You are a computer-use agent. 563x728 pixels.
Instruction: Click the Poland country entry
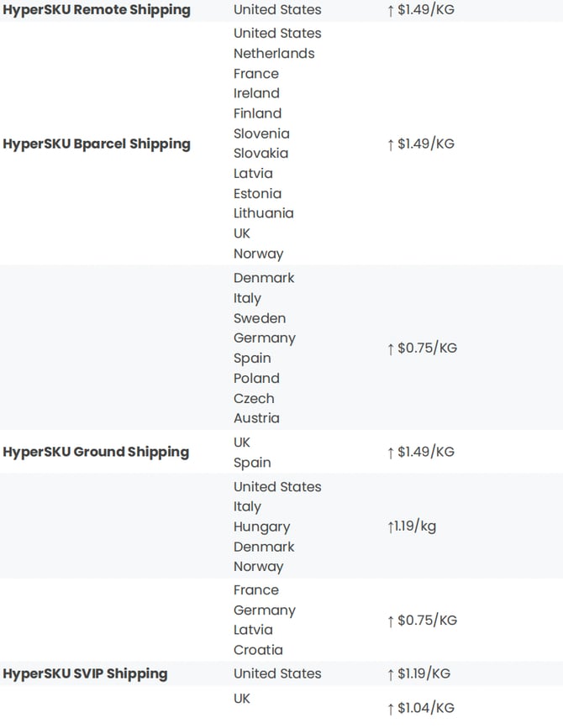click(x=256, y=379)
